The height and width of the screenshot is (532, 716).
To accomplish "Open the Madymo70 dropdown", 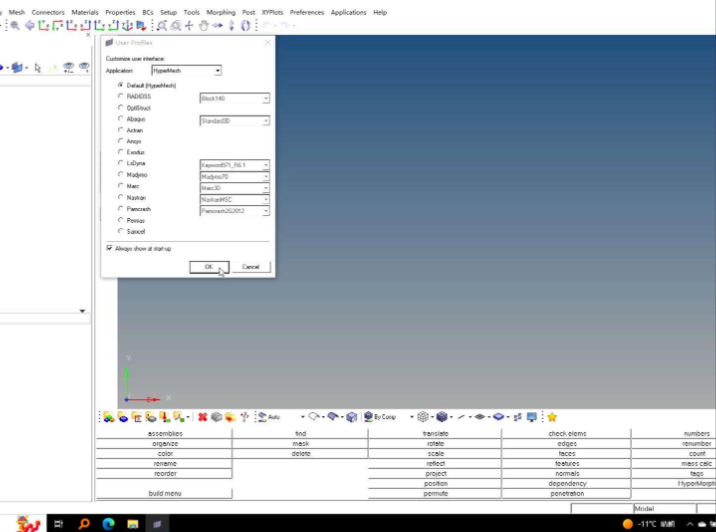I will [235, 176].
